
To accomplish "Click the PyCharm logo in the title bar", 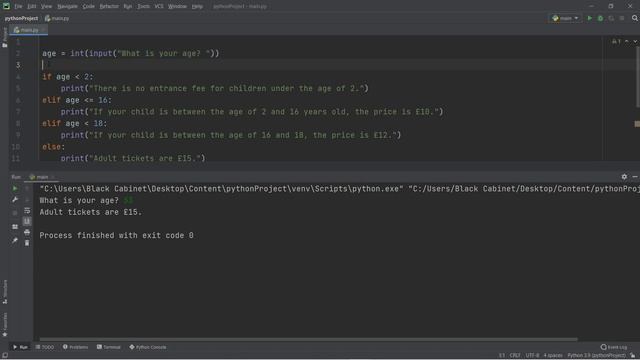I will [x=6, y=6].
